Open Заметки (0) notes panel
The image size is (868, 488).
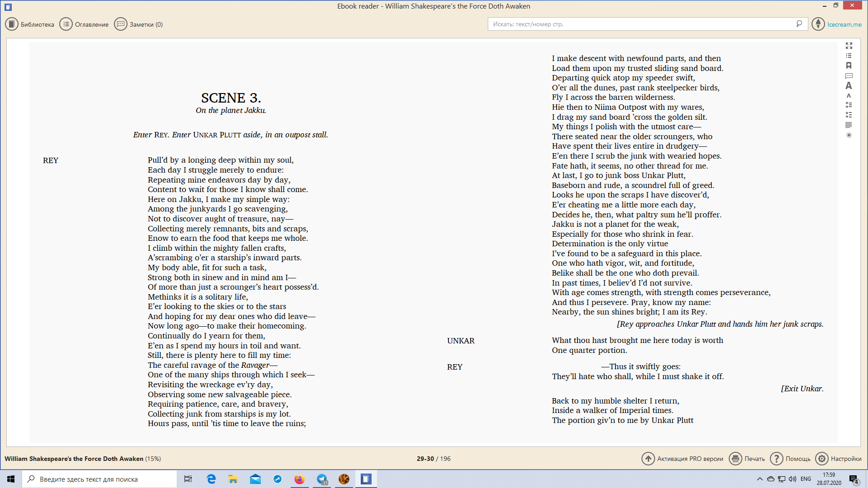[x=139, y=24]
